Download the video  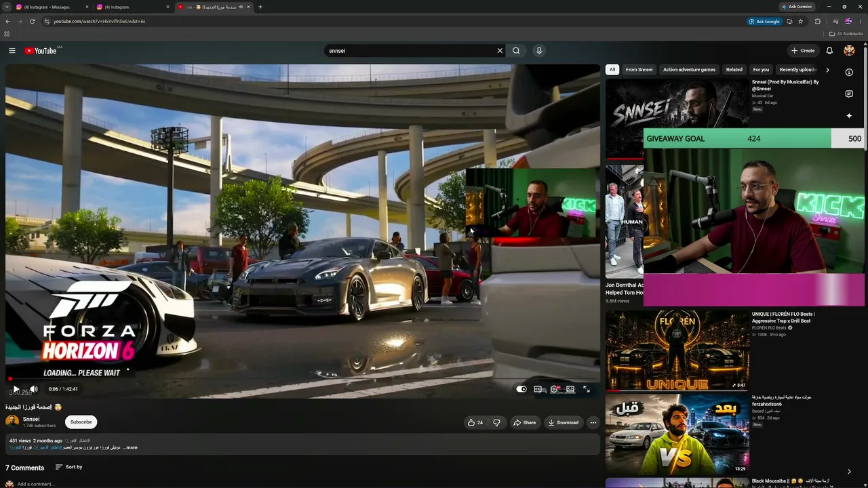click(x=563, y=422)
